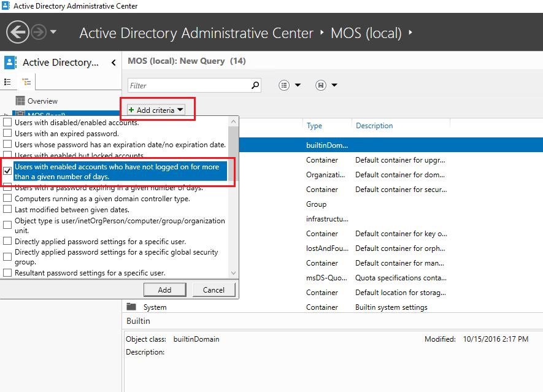
Task: Check password settings for a specific user
Action: 7,241
